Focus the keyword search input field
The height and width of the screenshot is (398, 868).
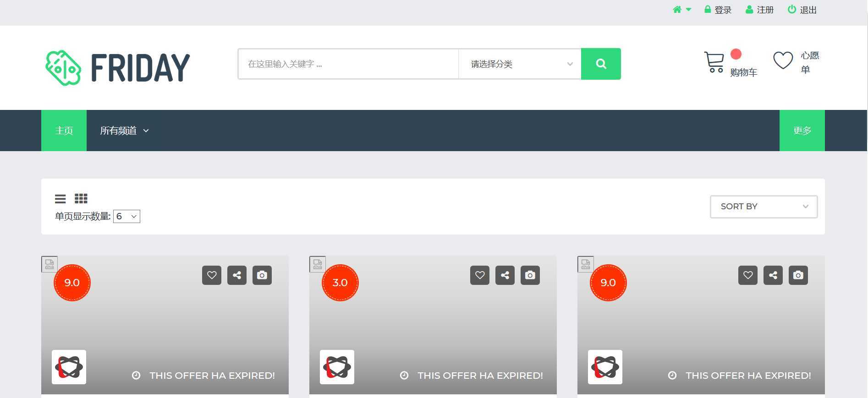[x=348, y=64]
